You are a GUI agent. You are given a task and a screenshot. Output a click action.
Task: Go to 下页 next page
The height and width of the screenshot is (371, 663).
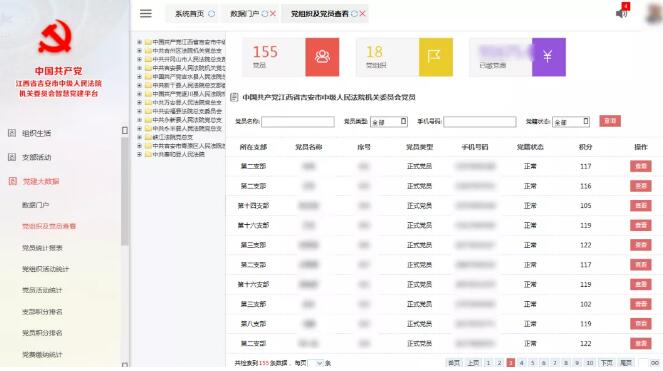(606, 363)
